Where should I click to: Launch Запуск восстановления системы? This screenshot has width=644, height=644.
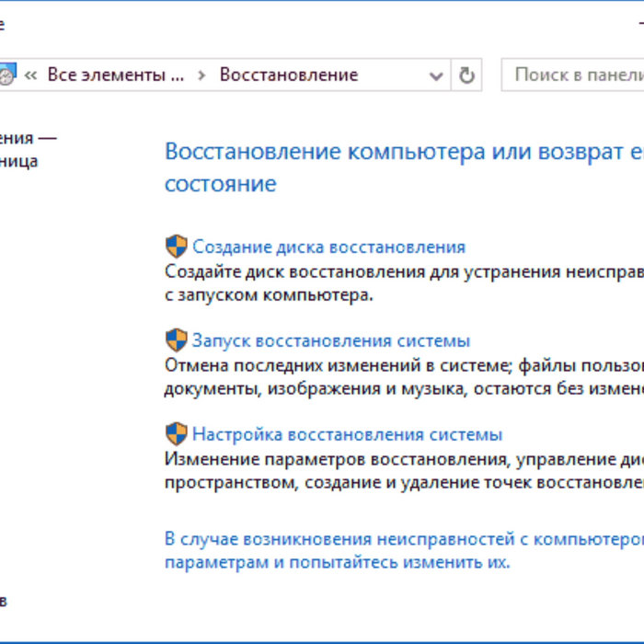(x=330, y=340)
